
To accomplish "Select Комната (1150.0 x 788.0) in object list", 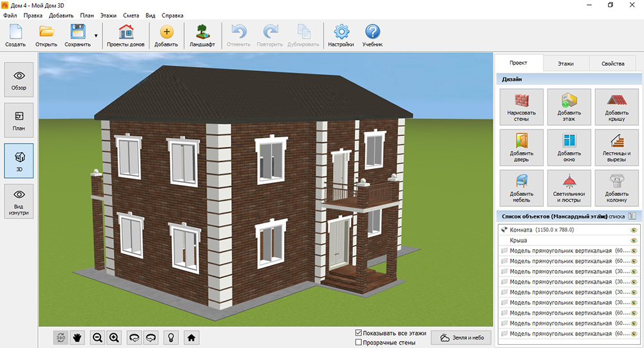I will pyautogui.click(x=570, y=230).
